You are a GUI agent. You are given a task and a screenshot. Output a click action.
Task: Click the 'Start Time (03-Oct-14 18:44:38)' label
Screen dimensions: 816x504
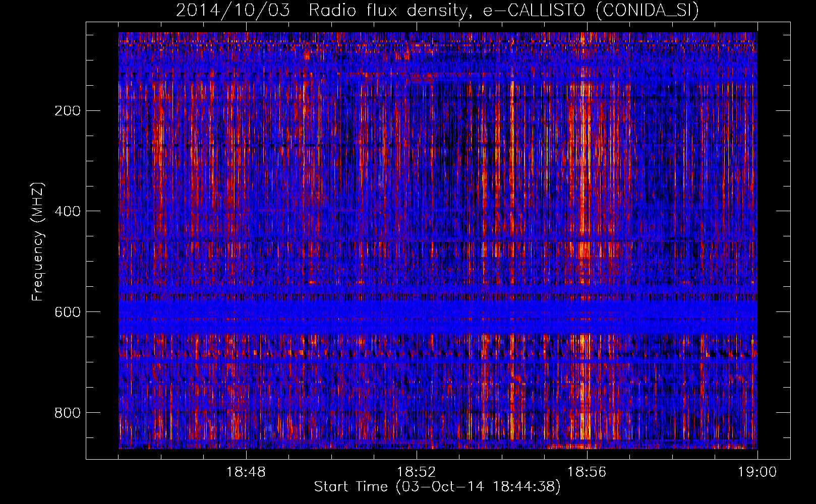click(437, 487)
